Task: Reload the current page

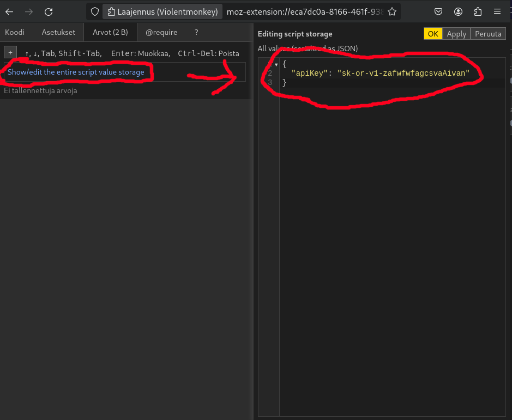Action: point(49,11)
